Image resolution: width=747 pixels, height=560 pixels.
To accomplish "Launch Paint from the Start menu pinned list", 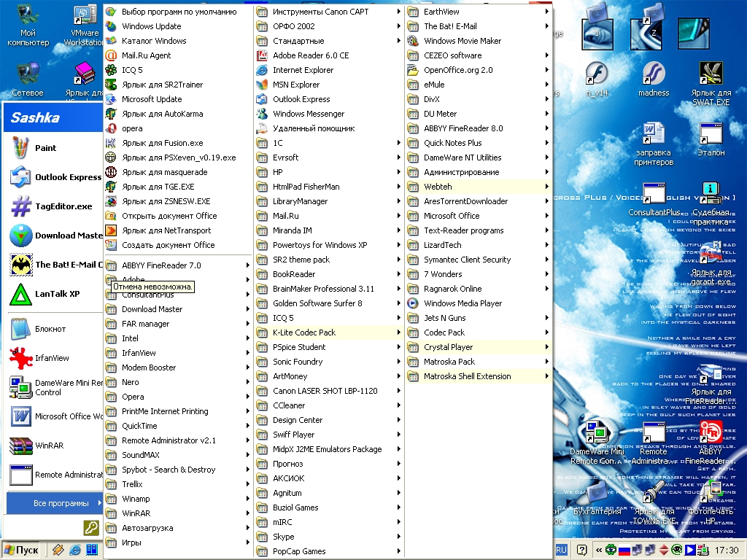I will tap(53, 148).
